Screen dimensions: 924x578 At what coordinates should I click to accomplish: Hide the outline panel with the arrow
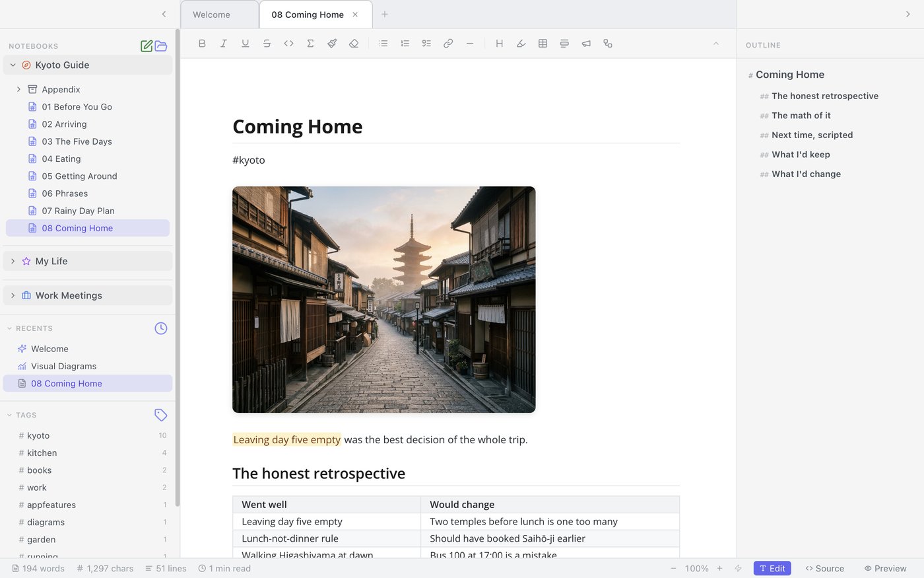908,14
